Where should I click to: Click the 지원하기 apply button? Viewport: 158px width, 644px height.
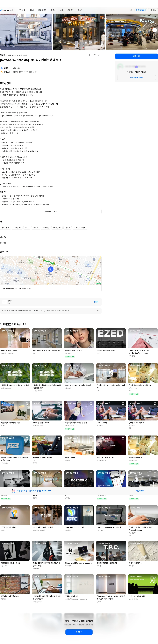pos(136,56)
